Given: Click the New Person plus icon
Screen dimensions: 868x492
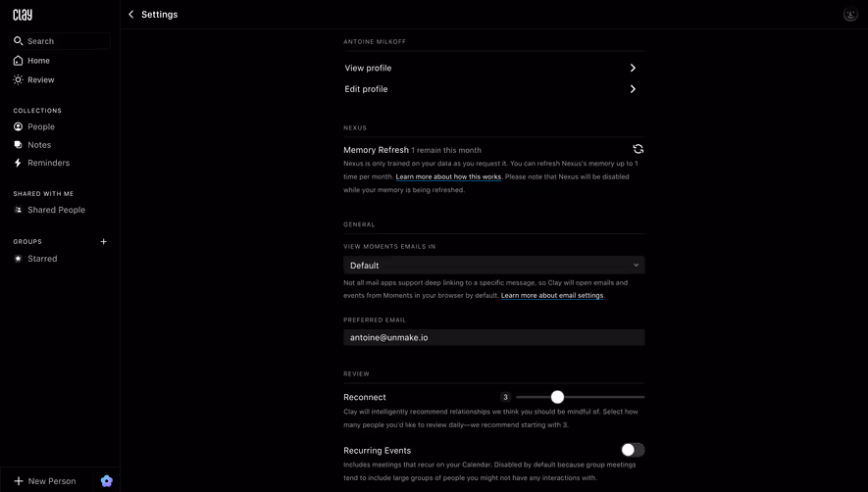Looking at the screenshot, I should pyautogui.click(x=19, y=481).
